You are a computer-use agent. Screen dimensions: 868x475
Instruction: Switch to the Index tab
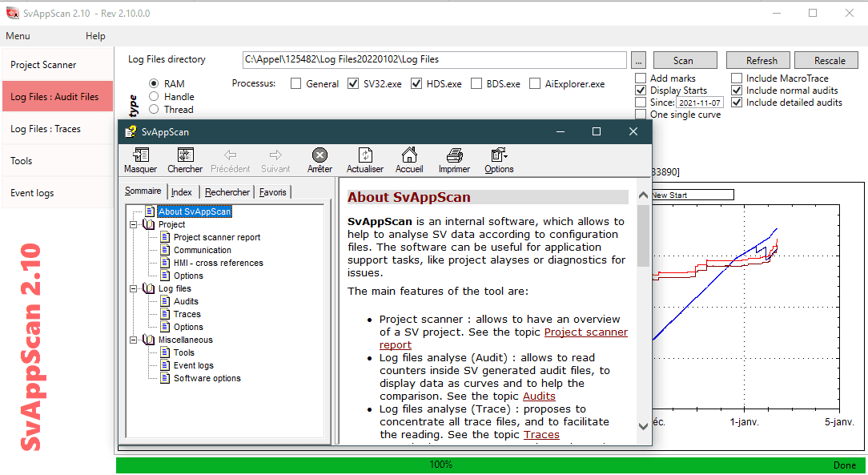tap(182, 192)
